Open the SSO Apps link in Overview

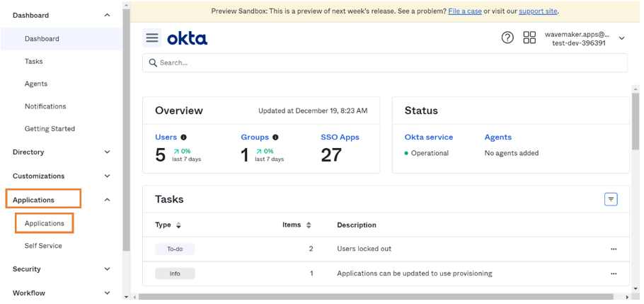click(340, 137)
